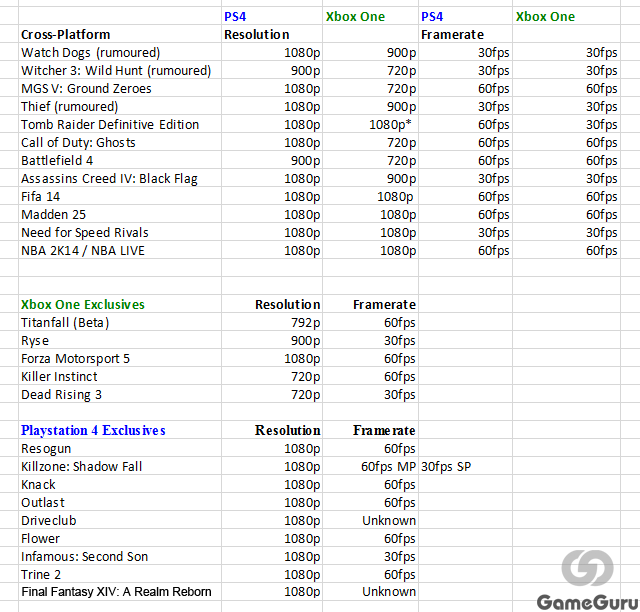
Task: Select the Cross-Platform header cell
Action: pyautogui.click(x=120, y=34)
